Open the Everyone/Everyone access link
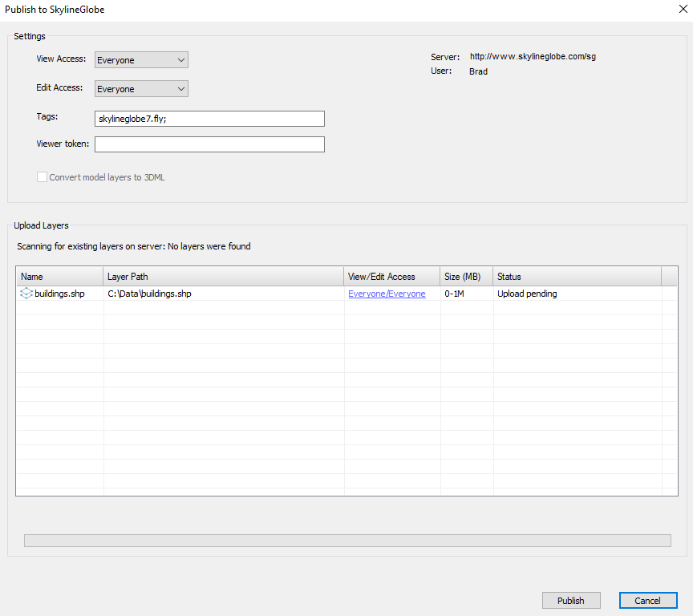 click(x=387, y=294)
